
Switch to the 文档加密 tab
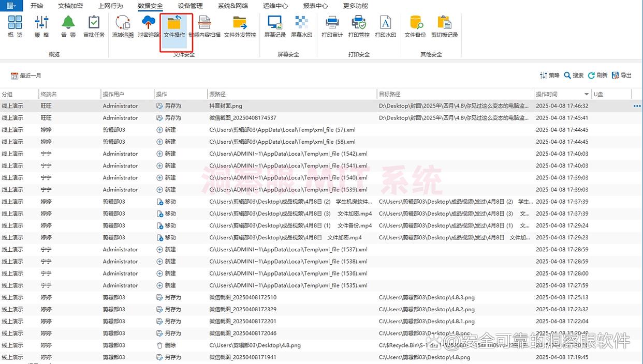[70, 6]
